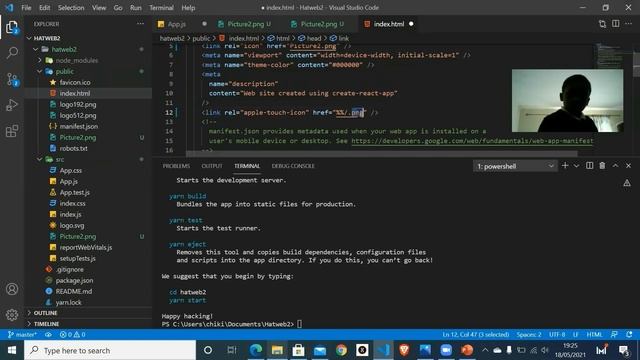Image resolution: width=640 pixels, height=360 pixels.
Task: Click Ln 12, Col 47 position indicator
Action: pos(476,334)
